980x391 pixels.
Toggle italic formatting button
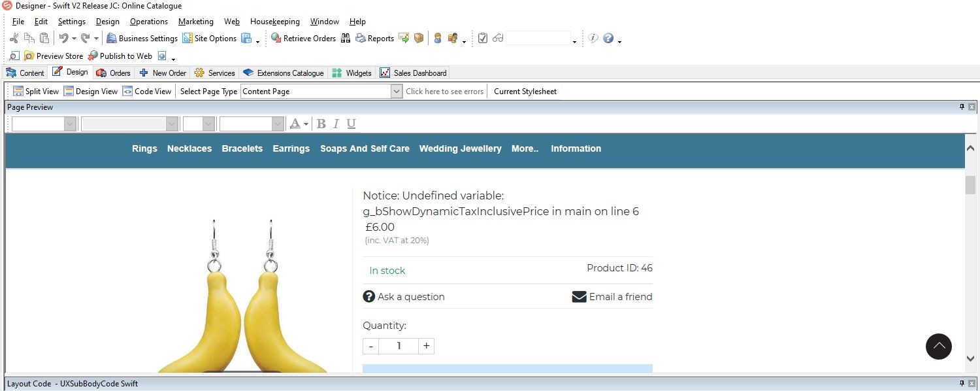(336, 124)
